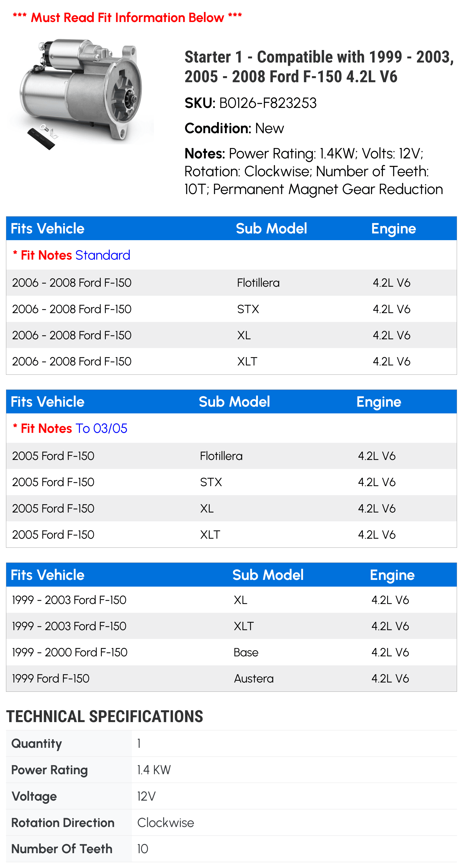The height and width of the screenshot is (868, 463).
Task: Select the 1999 - 2000 Base sub model row
Action: coord(231,652)
